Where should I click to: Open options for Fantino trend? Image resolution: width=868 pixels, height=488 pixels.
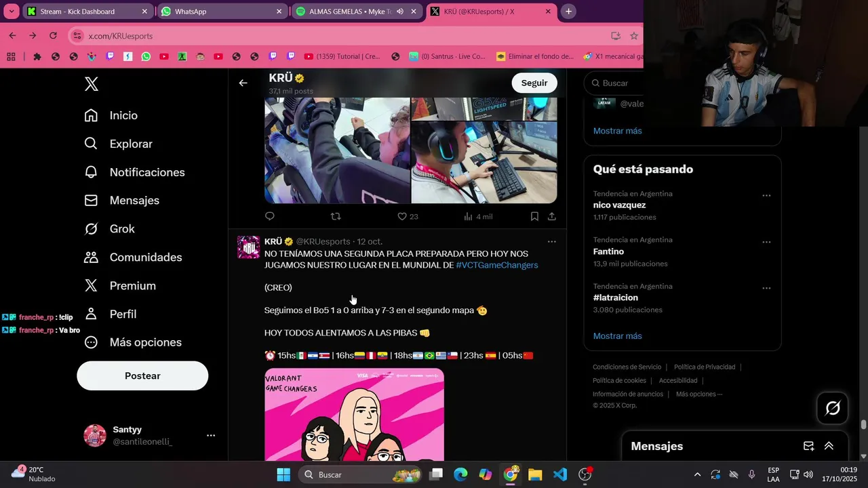tap(766, 242)
